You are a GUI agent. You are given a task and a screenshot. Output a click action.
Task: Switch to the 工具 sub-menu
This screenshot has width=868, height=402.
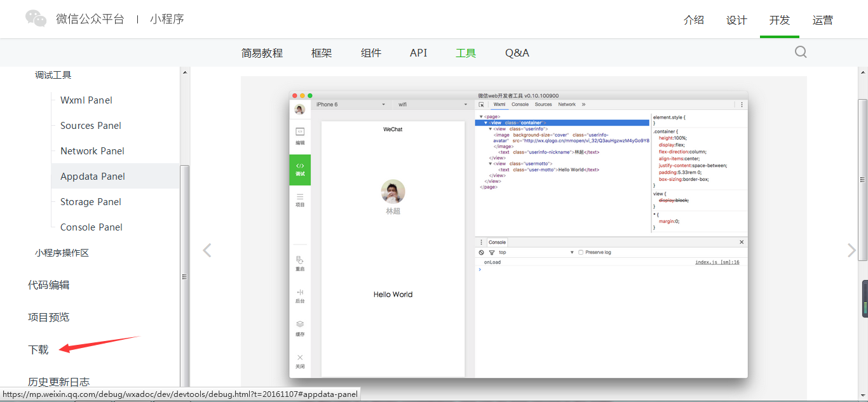[466, 53]
